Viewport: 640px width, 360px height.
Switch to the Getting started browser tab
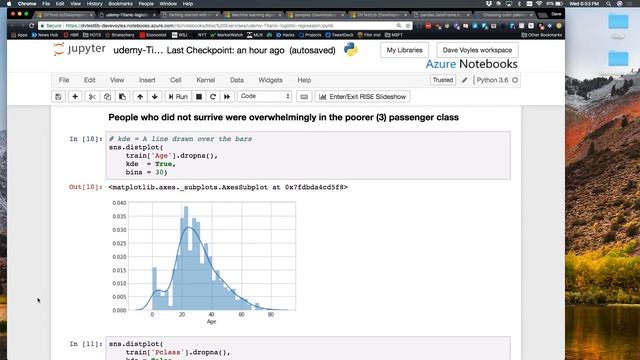pyautogui.click(x=190, y=15)
